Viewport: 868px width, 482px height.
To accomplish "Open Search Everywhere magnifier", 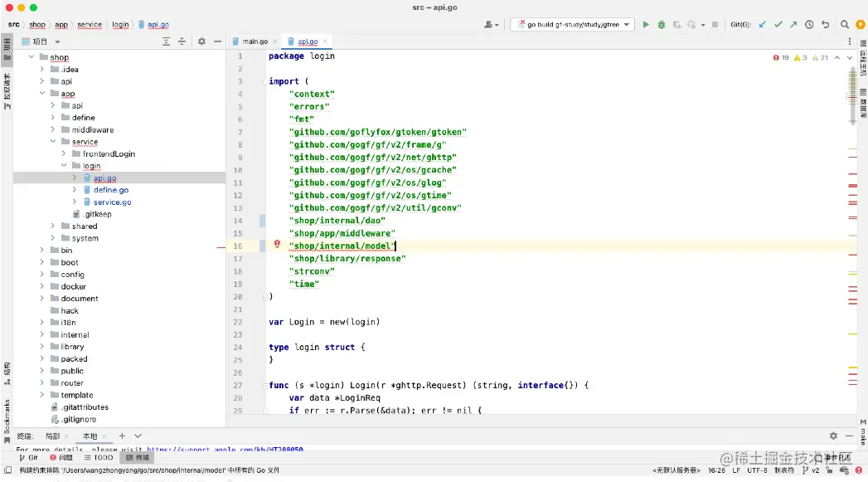I will tap(844, 24).
